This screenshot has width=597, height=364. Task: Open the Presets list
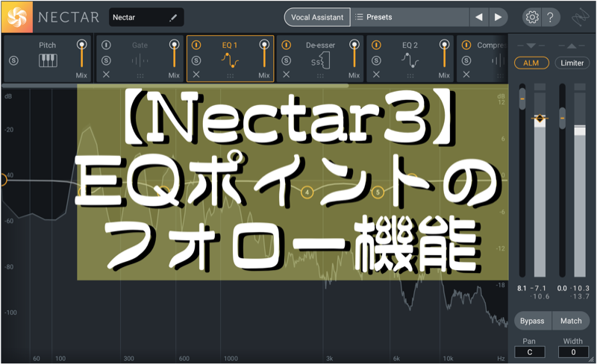[410, 17]
